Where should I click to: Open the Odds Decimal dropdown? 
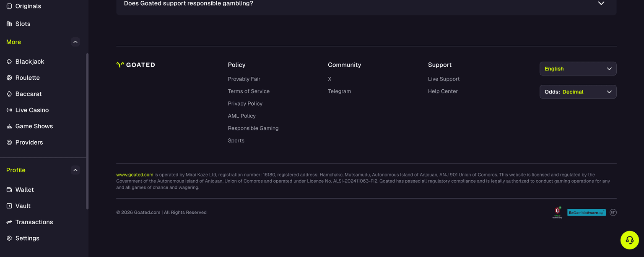tap(578, 92)
